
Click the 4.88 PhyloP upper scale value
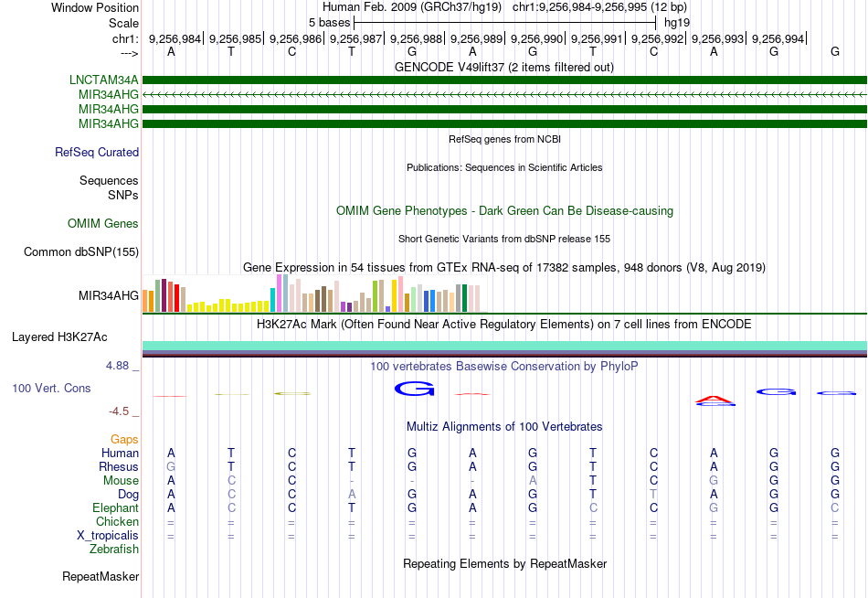[x=117, y=366]
